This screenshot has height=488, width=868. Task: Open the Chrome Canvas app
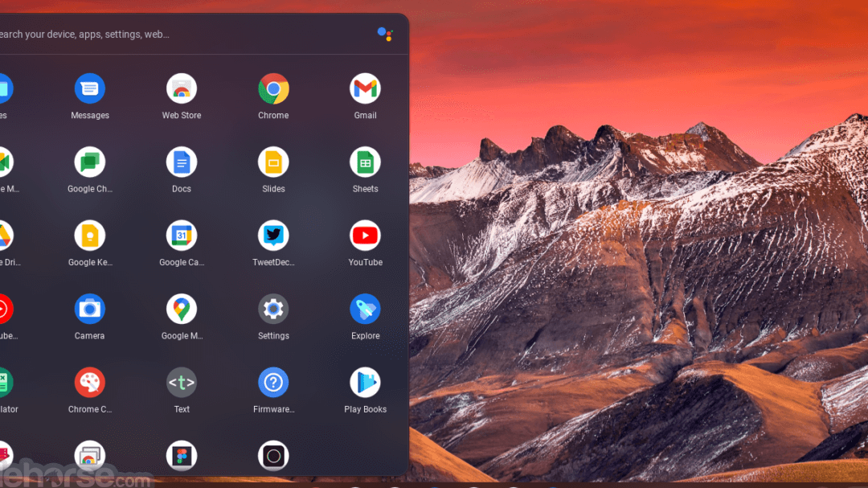90,383
